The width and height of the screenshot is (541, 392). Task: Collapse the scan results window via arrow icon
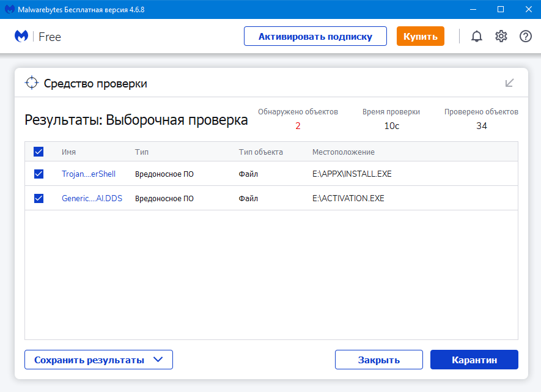pyautogui.click(x=509, y=81)
